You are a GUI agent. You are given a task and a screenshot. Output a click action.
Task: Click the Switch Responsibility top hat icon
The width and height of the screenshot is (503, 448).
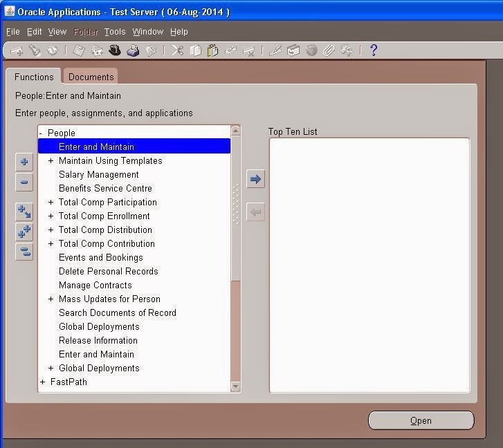click(114, 50)
